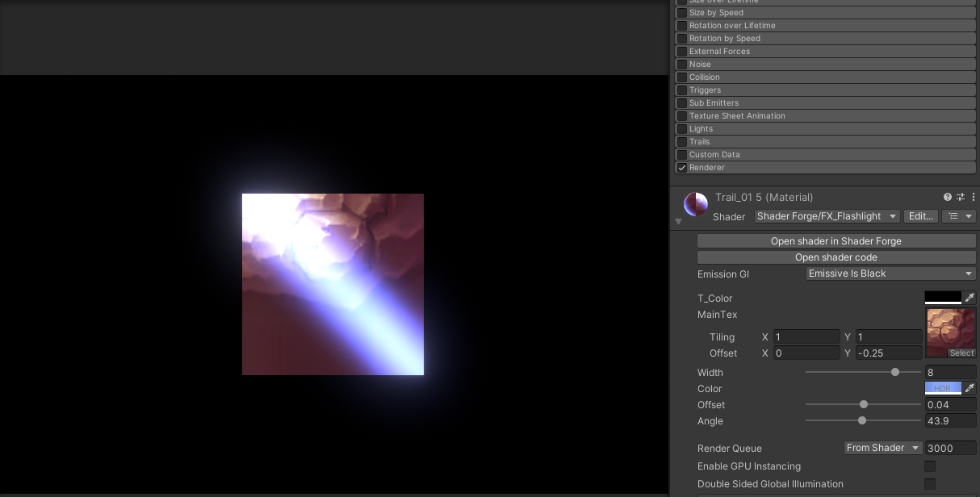The height and width of the screenshot is (497, 980).
Task: Click Open shader in Shader Forge
Action: (836, 240)
